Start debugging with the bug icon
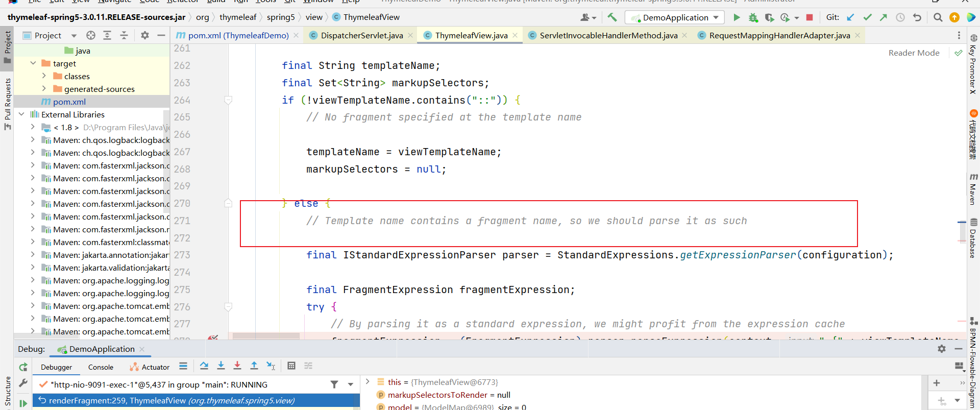Viewport: 980px width, 410px height. 753,17
